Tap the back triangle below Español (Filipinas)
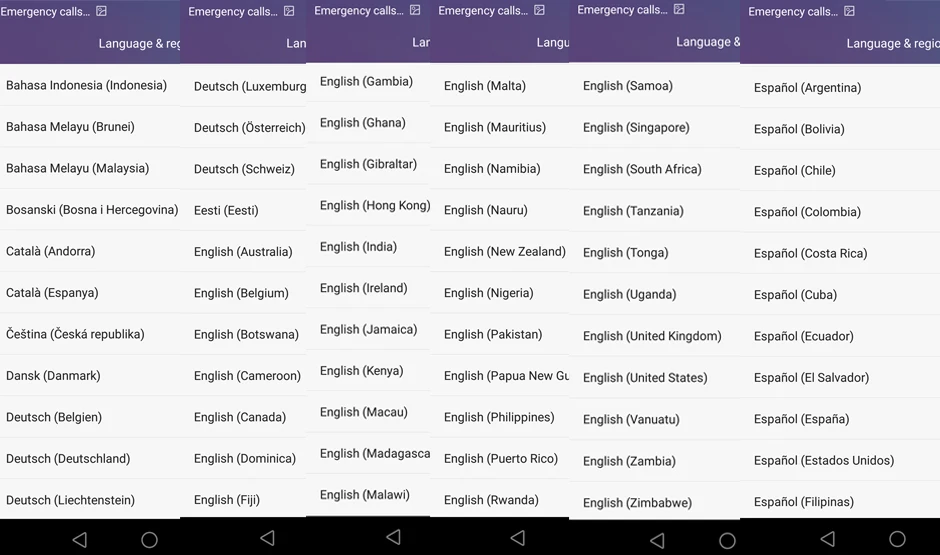The height and width of the screenshot is (555, 940). click(x=828, y=539)
